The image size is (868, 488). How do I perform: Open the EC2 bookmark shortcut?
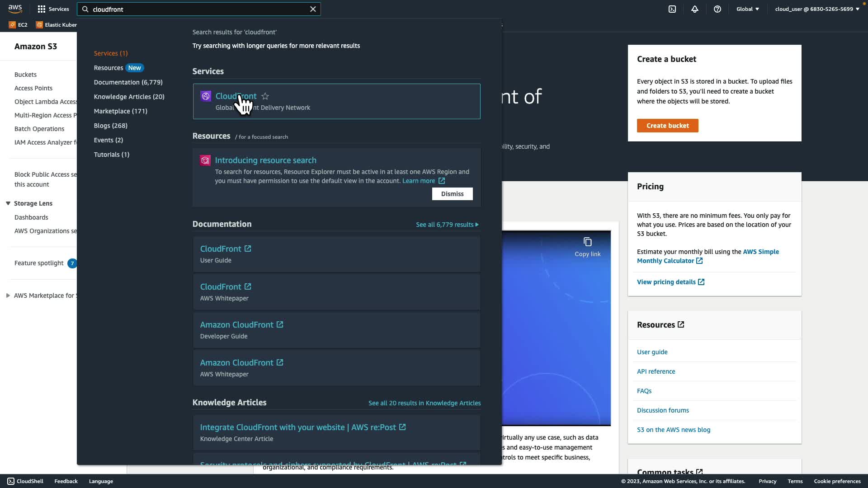19,25
